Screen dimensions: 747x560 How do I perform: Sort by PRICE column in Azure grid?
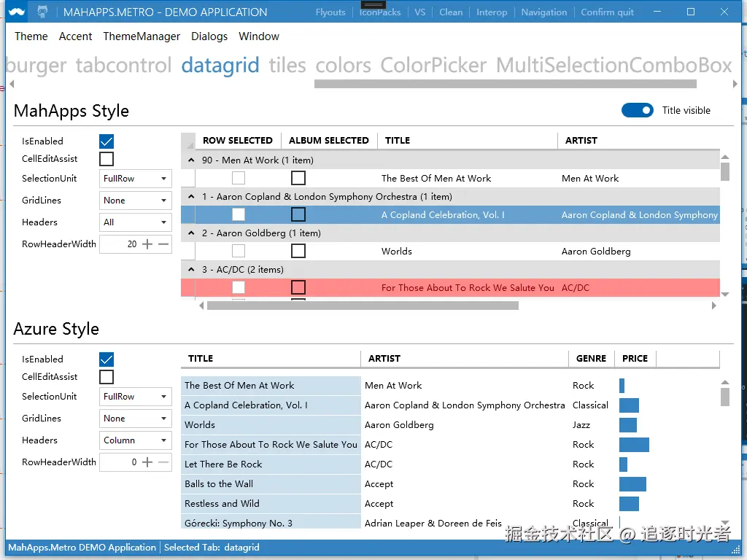point(635,359)
